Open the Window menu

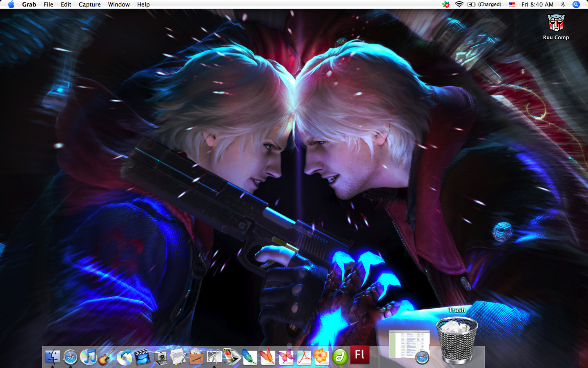click(x=119, y=4)
